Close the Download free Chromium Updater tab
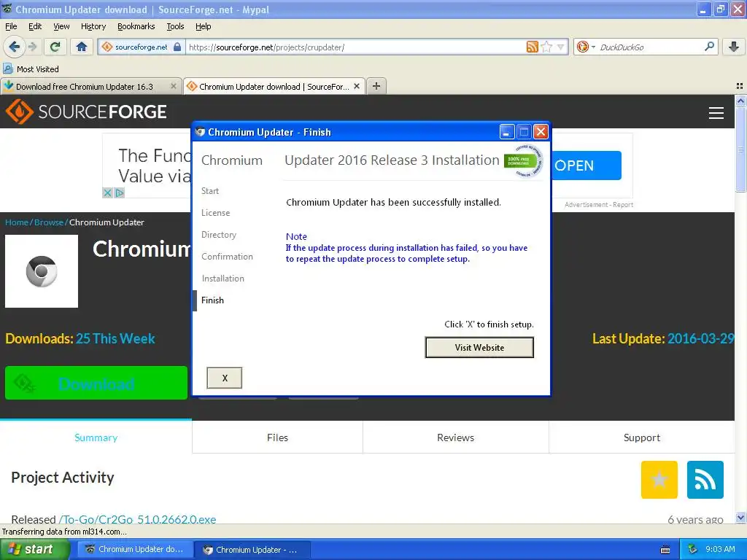The height and width of the screenshot is (560, 747). click(x=174, y=86)
